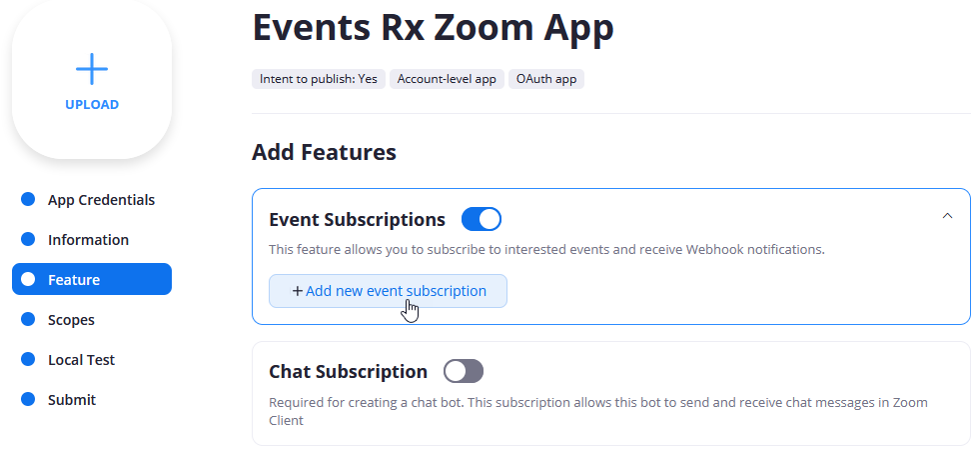Open the Scopes section
980x451 pixels.
(x=71, y=320)
